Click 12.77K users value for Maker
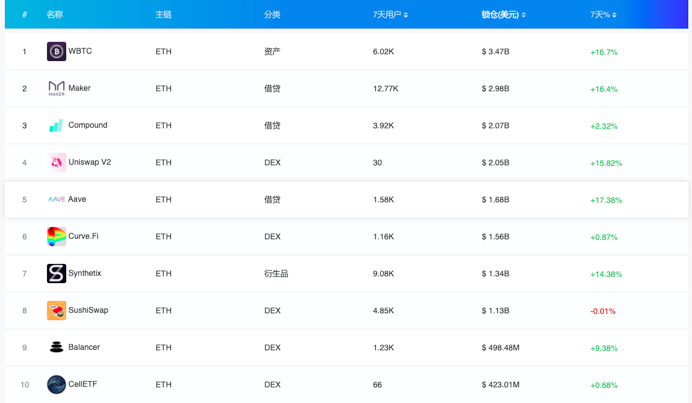692x403 pixels. [385, 89]
